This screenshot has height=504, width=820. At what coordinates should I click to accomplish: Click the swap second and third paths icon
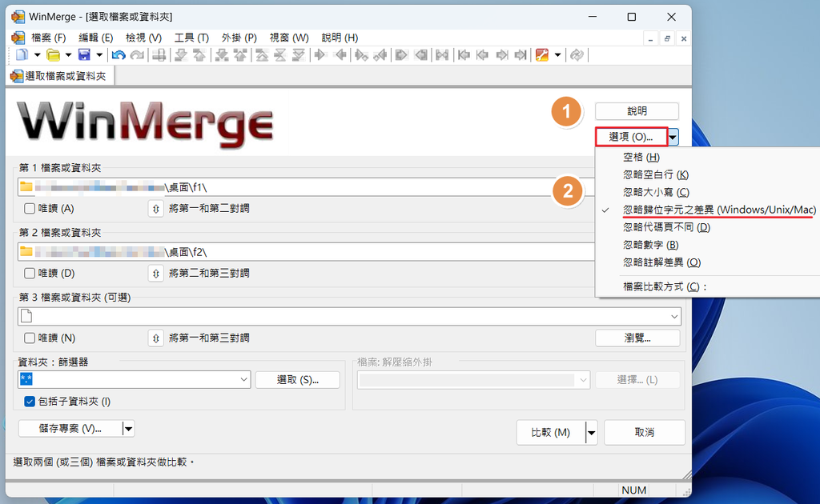(156, 274)
